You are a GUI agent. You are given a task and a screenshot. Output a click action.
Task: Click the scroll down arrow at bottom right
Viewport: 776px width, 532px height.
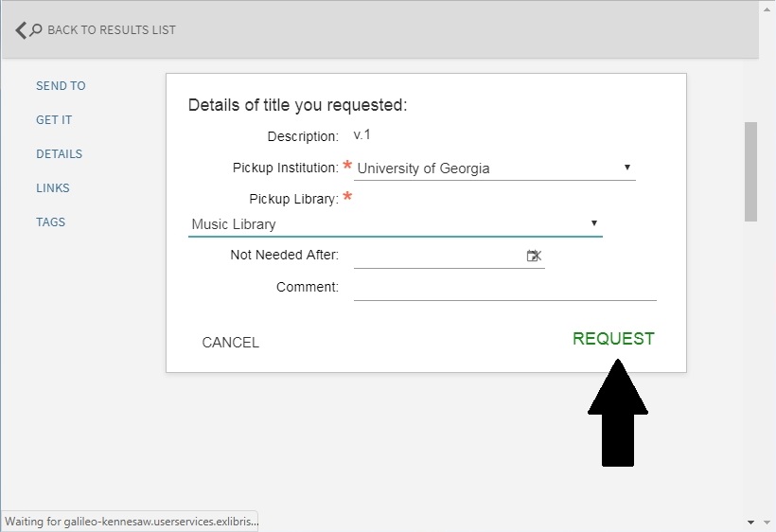pyautogui.click(x=766, y=522)
